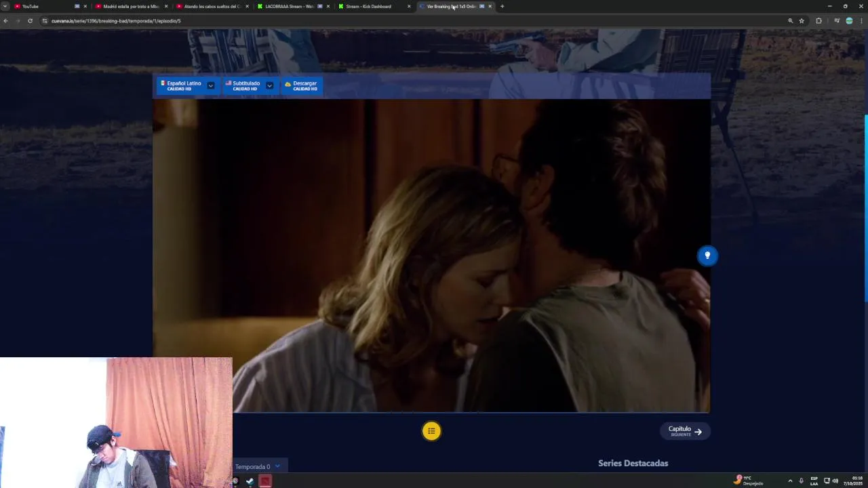The width and height of the screenshot is (868, 488).
Task: Click the video player frame
Action: click(x=431, y=256)
